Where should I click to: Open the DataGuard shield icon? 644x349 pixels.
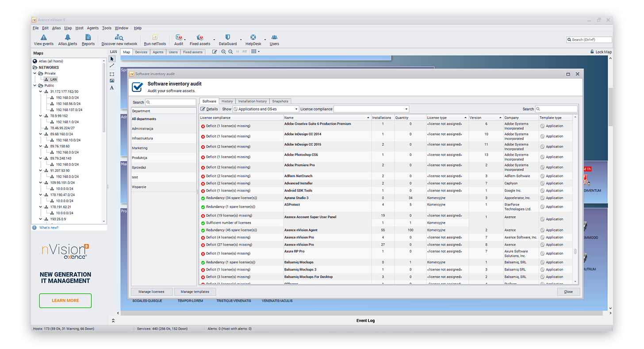[x=227, y=38]
